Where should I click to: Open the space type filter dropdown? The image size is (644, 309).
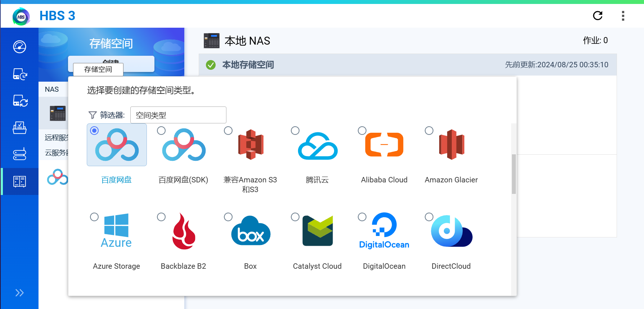pos(178,115)
